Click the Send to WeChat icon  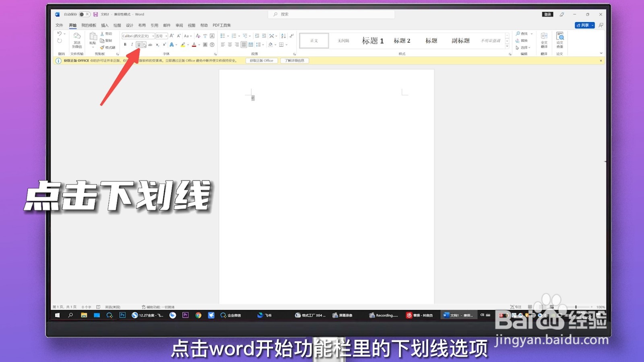coord(77,40)
